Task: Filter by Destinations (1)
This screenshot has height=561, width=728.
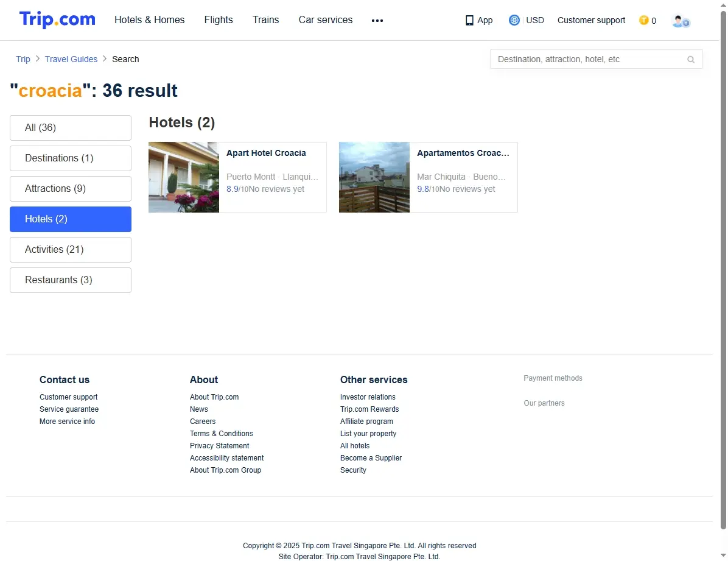Action: point(71,158)
